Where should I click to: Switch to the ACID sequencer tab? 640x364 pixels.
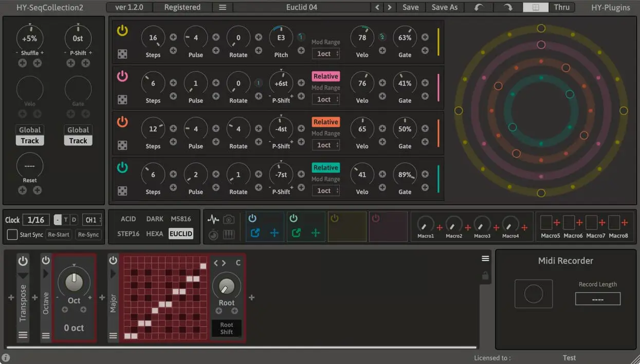point(128,219)
